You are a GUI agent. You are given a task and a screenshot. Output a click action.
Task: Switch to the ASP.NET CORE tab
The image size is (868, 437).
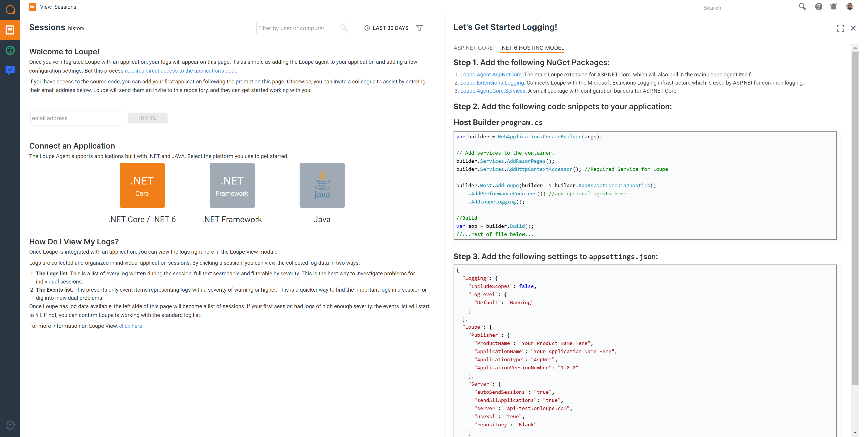coord(473,48)
